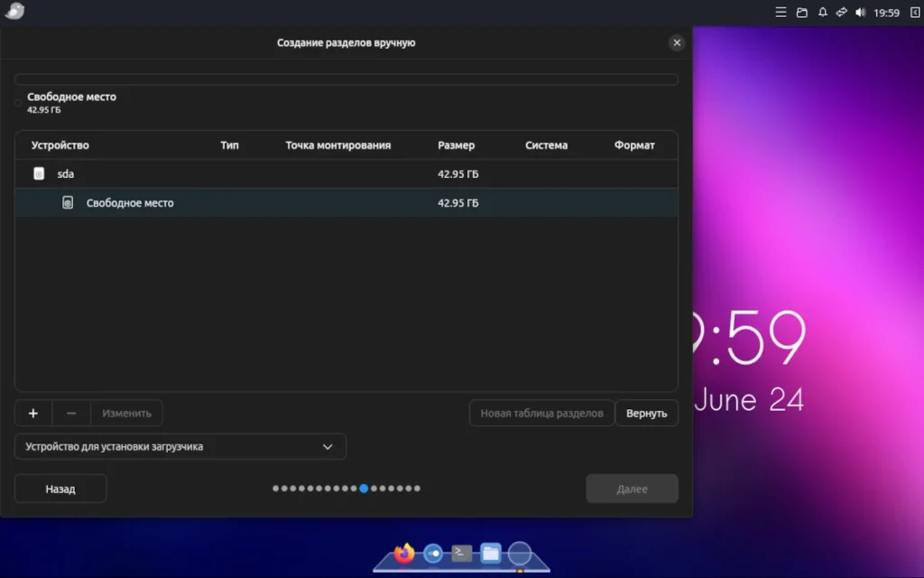Click the free space partition icon in table

pyautogui.click(x=68, y=202)
